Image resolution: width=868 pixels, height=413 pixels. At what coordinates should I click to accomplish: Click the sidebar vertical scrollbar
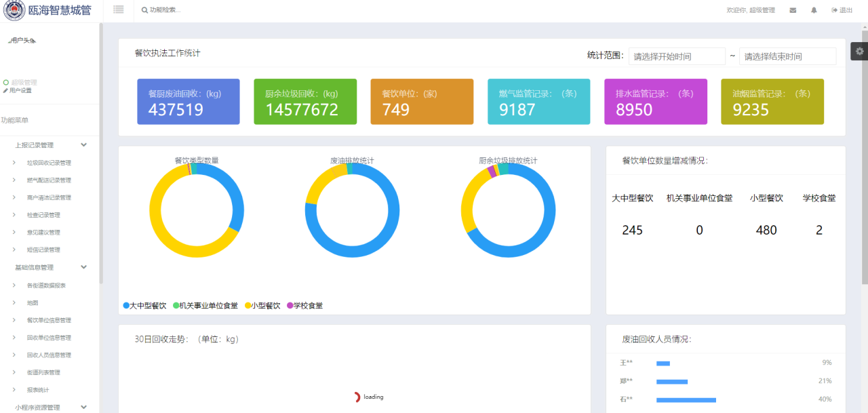pyautogui.click(x=101, y=153)
